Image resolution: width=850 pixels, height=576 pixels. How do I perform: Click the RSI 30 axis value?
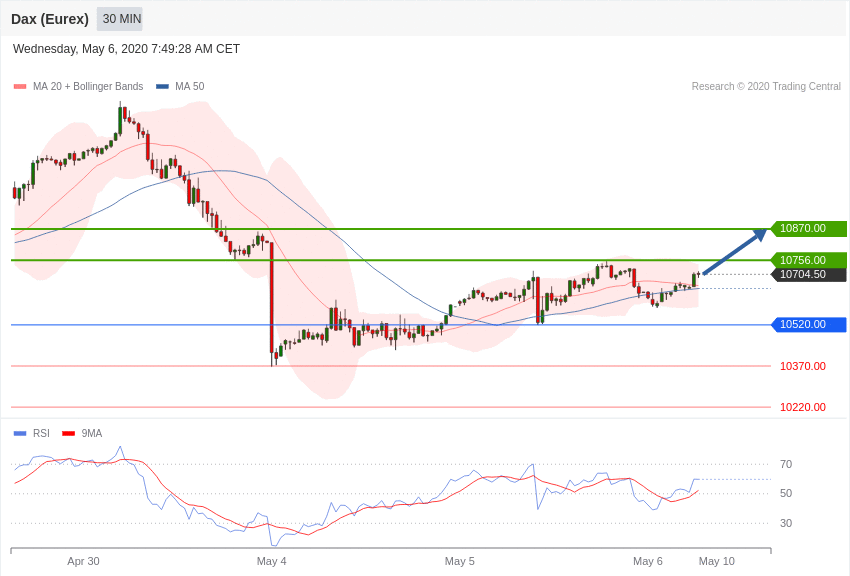[786, 523]
